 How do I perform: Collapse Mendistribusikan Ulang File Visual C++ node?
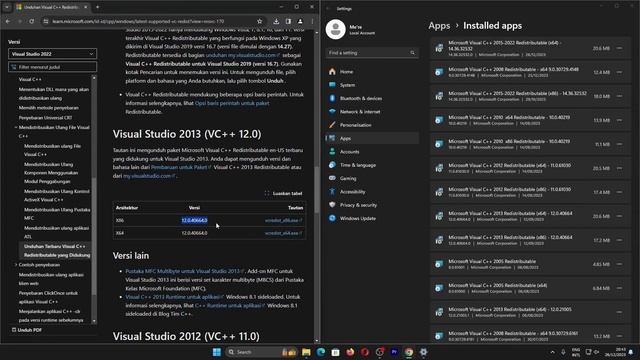[16, 127]
